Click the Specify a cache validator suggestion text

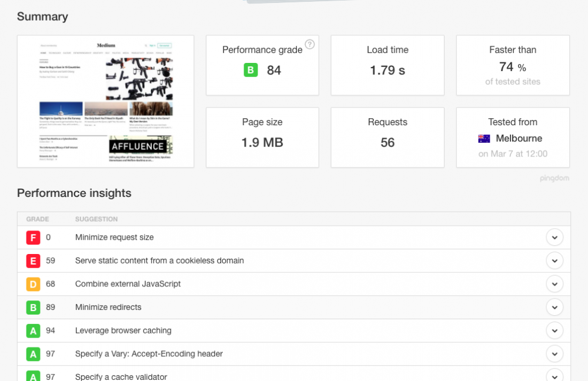[x=121, y=377]
